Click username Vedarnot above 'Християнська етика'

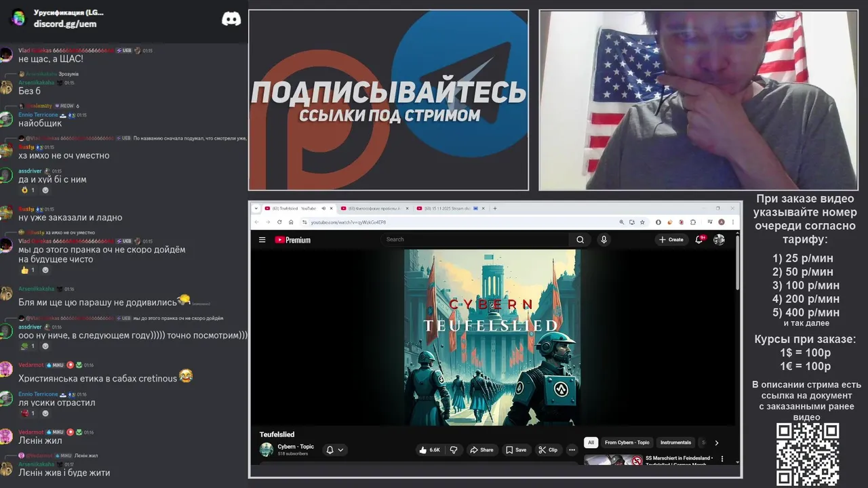coord(31,365)
